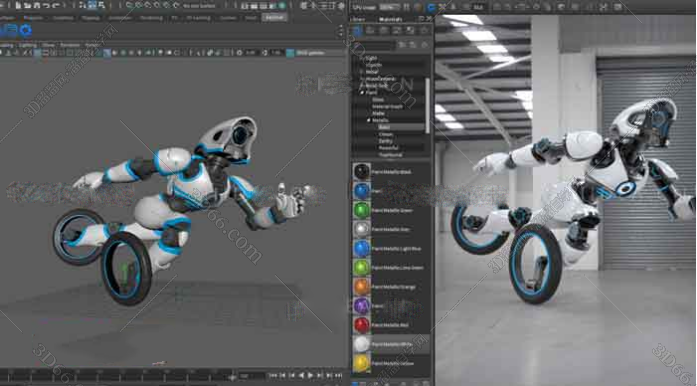Pick the Paint Metallic Grey material ball

362,229
